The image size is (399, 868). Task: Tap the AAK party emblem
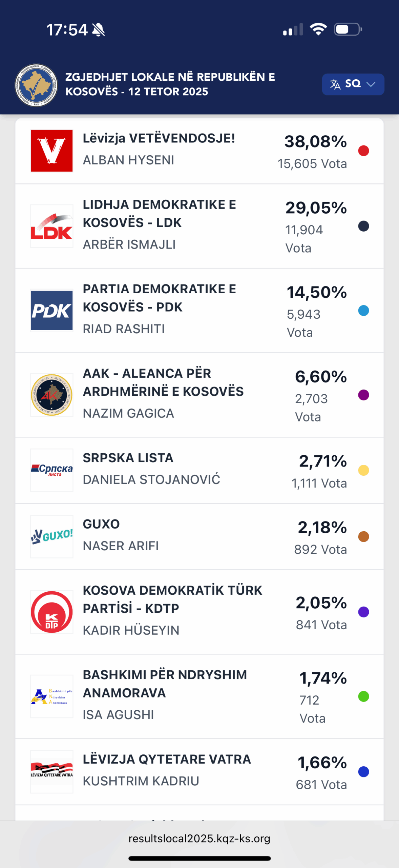coord(51,395)
